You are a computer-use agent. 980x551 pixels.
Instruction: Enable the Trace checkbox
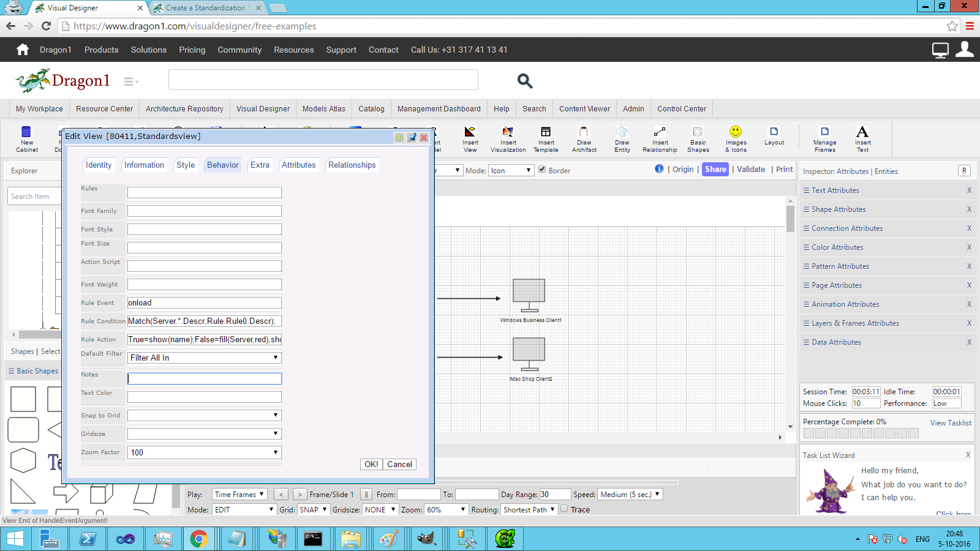click(564, 509)
